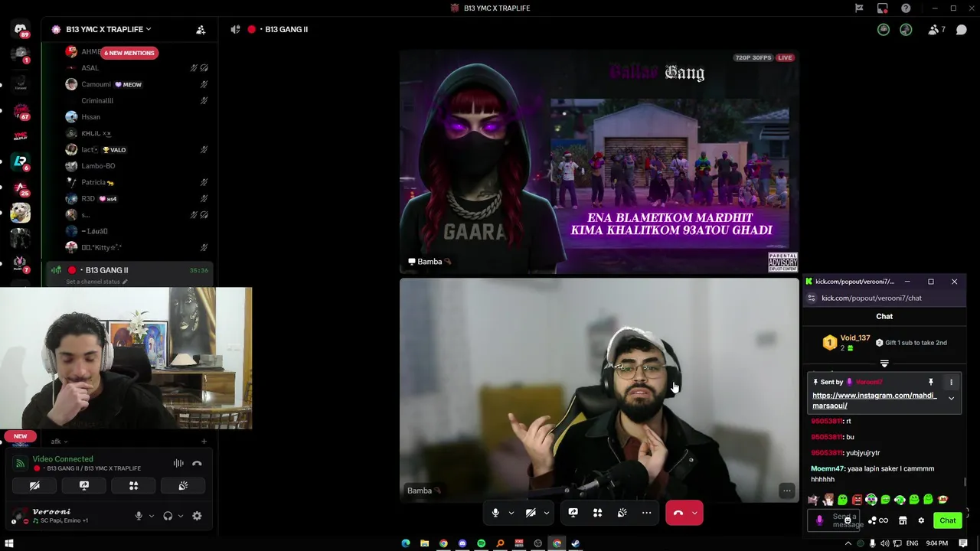Open Spotify from the Windows taskbar

(x=481, y=543)
